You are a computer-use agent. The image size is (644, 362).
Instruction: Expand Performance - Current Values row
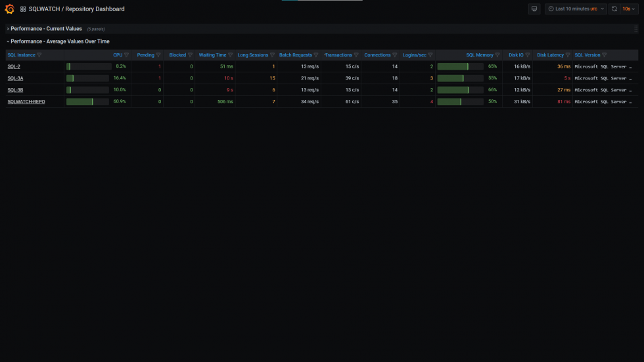[46, 29]
